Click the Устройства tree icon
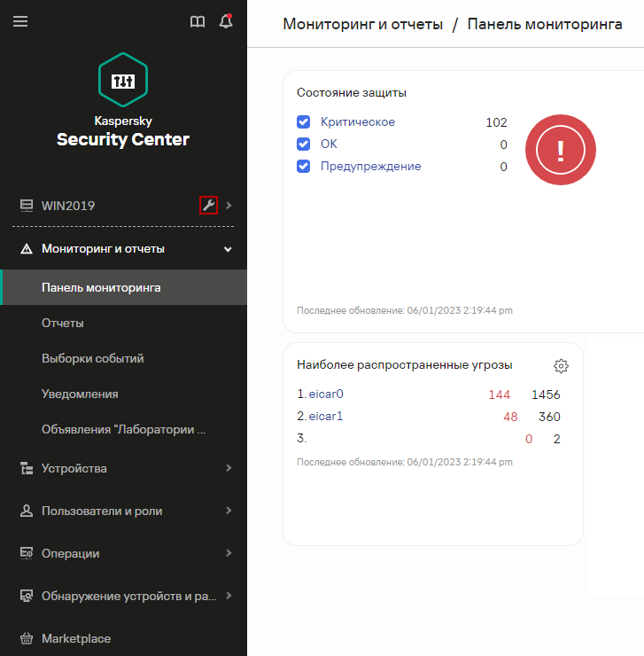 (x=27, y=468)
